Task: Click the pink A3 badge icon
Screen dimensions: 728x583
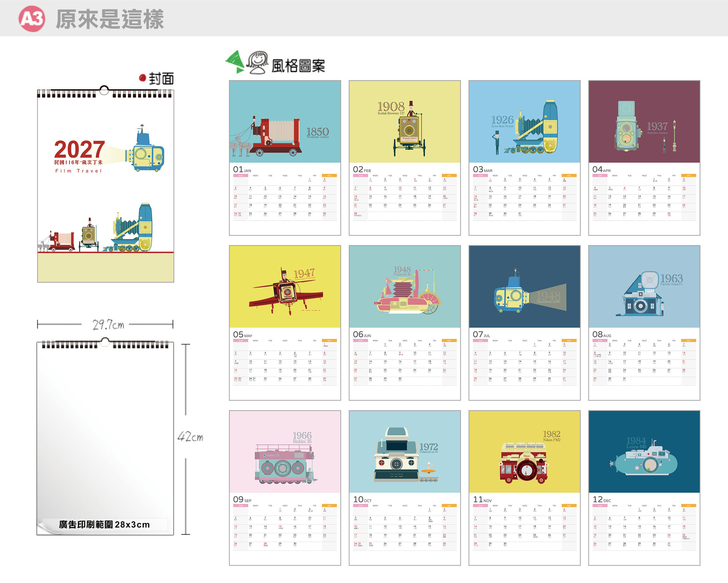Action: (x=32, y=19)
